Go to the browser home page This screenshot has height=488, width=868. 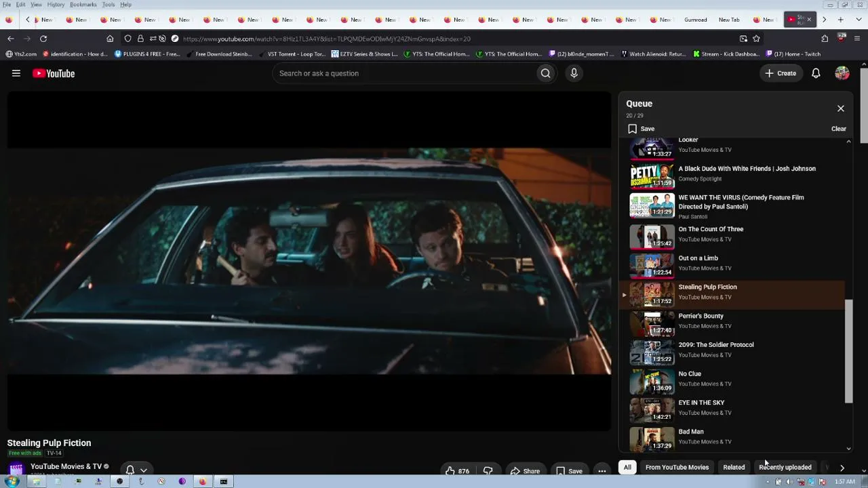(110, 39)
